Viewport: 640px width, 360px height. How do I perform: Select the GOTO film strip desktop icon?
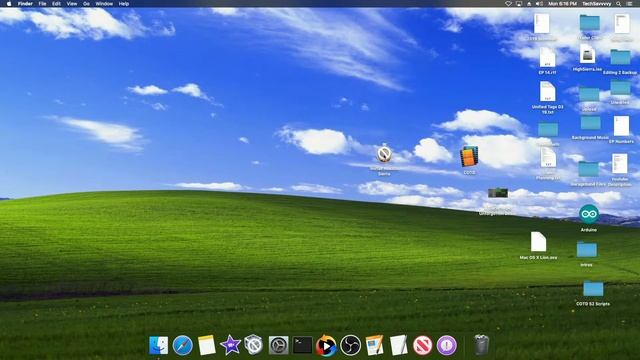[469, 156]
